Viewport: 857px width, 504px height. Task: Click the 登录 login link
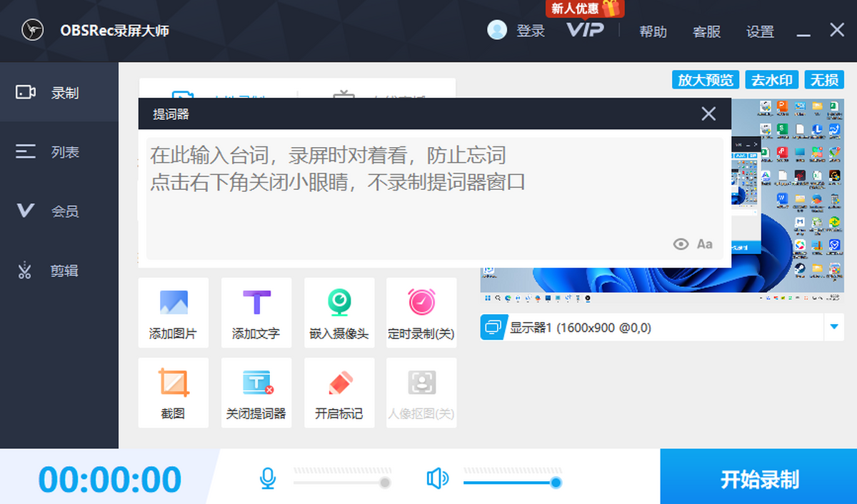(531, 31)
